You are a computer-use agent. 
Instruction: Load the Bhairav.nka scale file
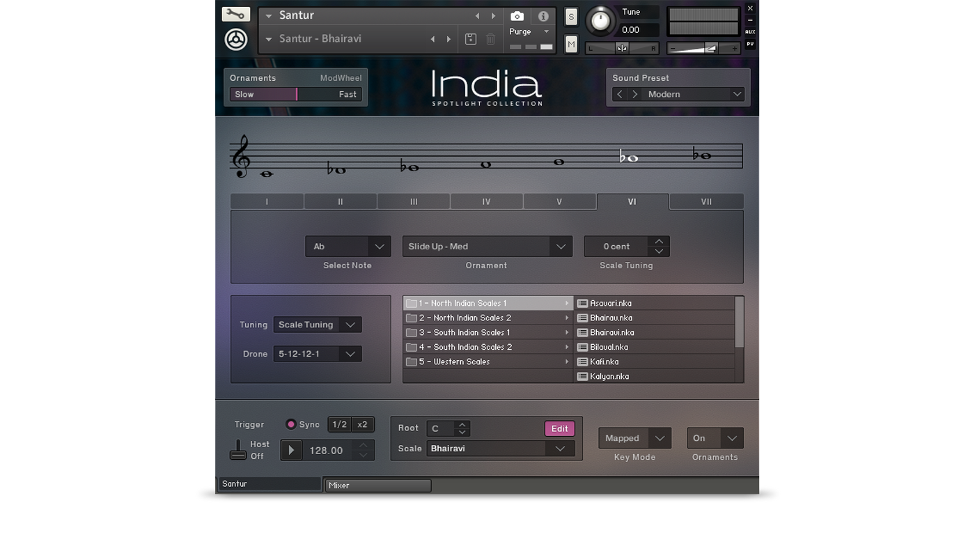pyautogui.click(x=654, y=318)
